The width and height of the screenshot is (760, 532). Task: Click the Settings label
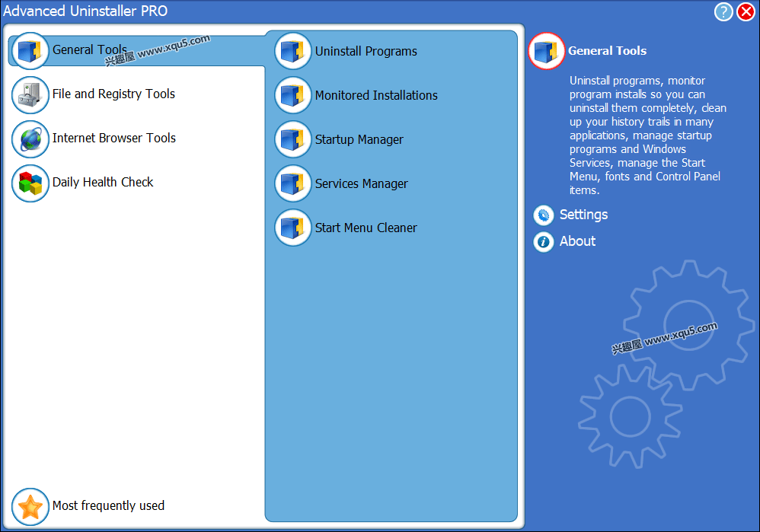(x=583, y=215)
